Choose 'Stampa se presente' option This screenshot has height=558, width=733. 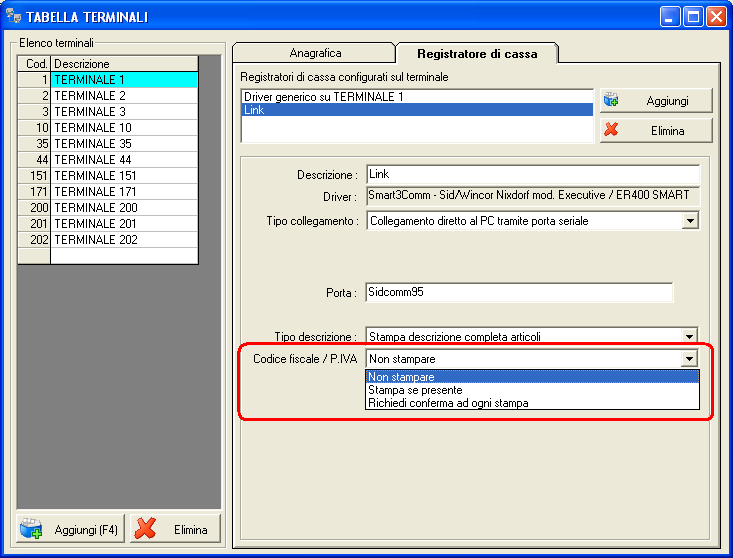coord(532,390)
